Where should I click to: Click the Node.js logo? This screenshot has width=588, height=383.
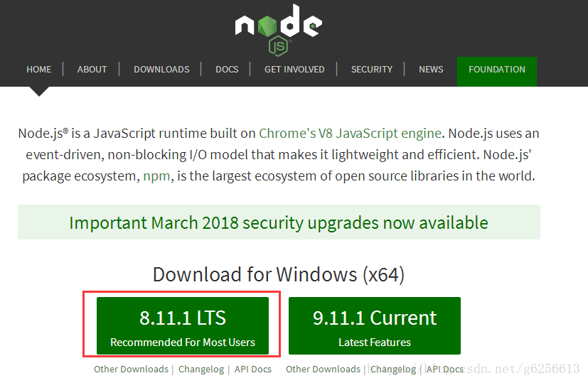[278, 30]
